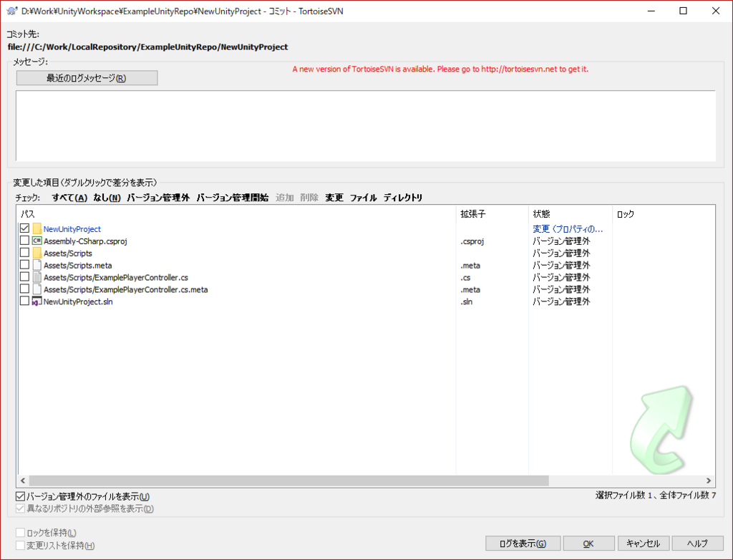Screen dimensions: 733x560
Task: Select Assembly-CSharp.csproj file name
Action: pos(86,241)
